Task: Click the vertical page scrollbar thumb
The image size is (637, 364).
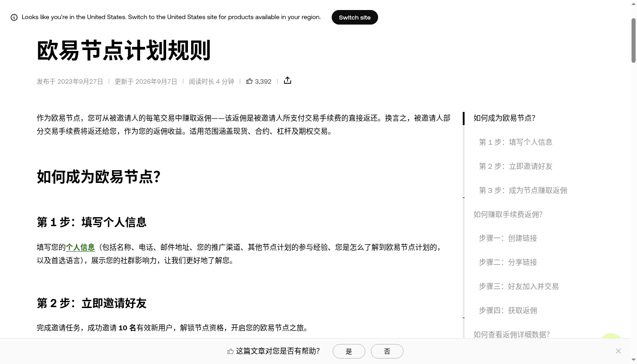Action: 633,40
